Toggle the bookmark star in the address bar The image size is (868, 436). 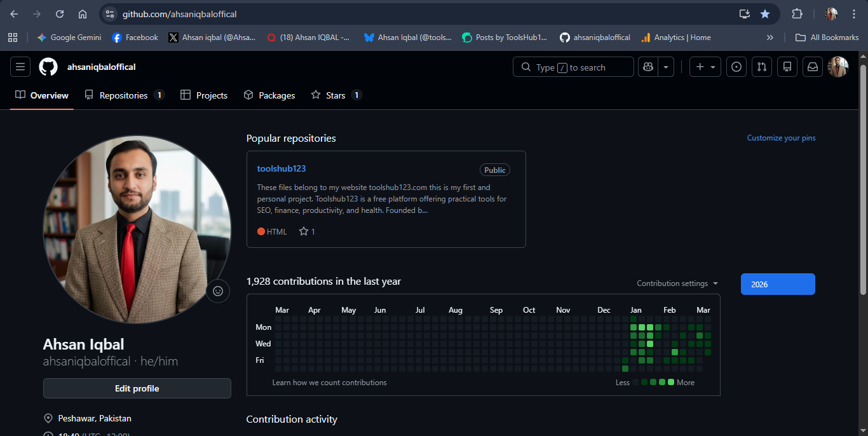[x=765, y=13]
